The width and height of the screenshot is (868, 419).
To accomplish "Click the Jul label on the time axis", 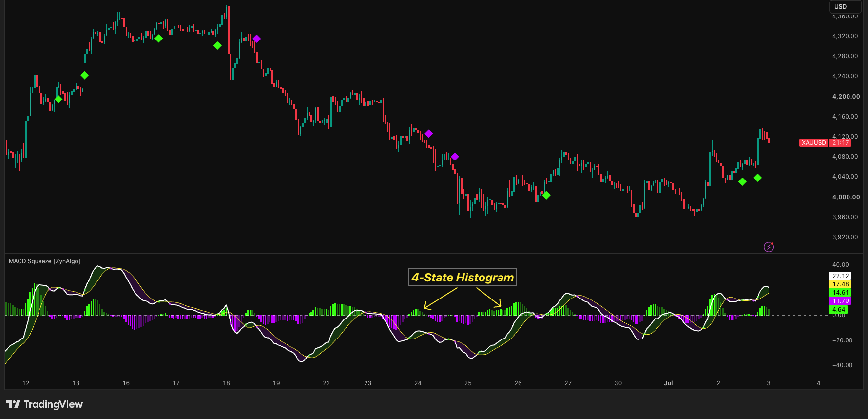I will pyautogui.click(x=668, y=383).
